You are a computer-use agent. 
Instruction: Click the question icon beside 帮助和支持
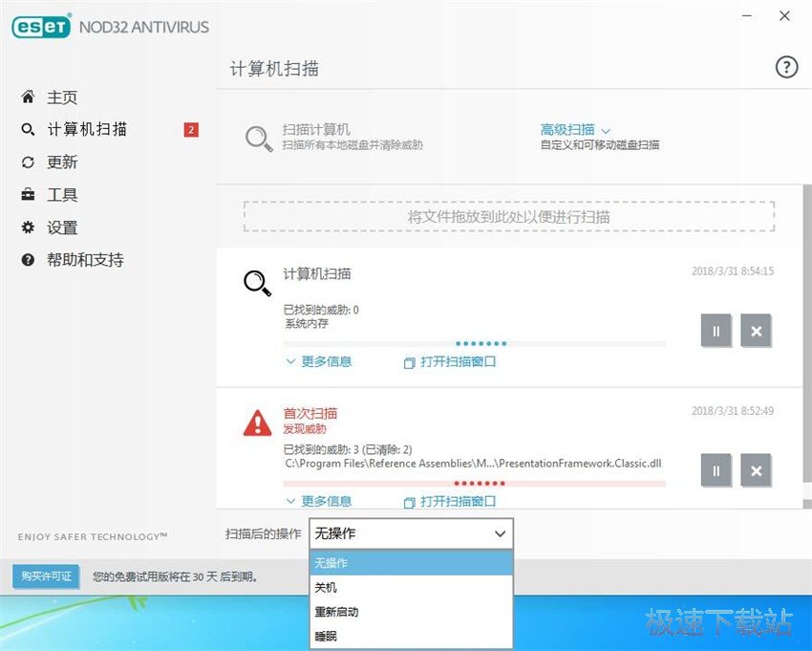point(28,260)
